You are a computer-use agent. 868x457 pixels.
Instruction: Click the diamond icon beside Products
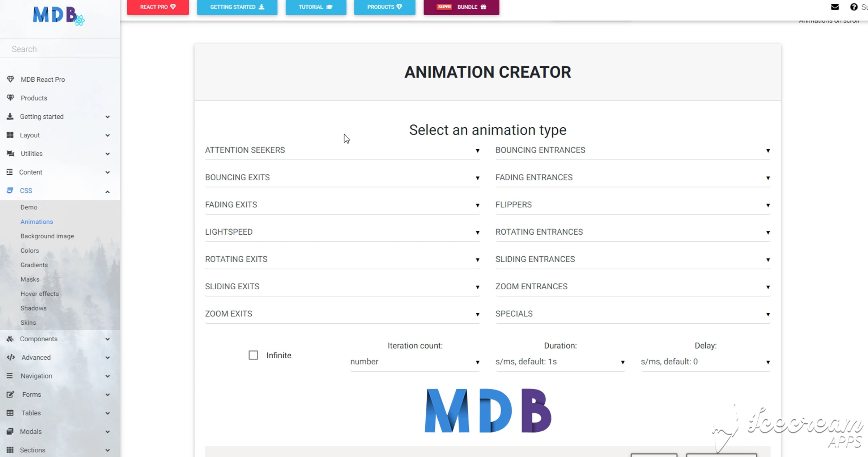pos(10,98)
